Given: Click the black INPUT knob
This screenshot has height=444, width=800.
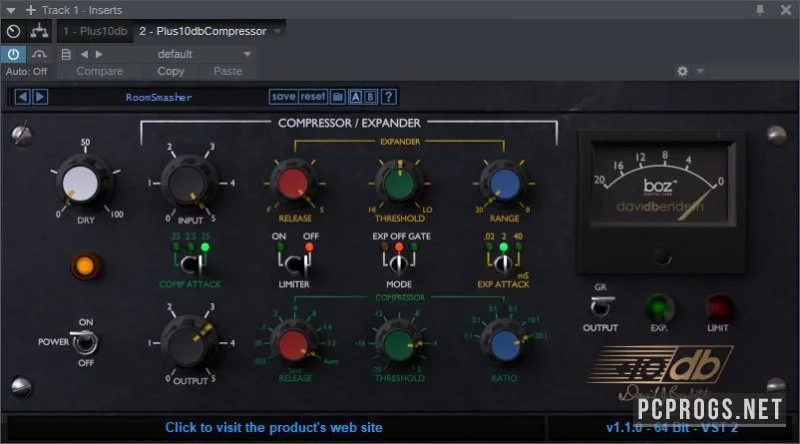Looking at the screenshot, I should point(187,184).
